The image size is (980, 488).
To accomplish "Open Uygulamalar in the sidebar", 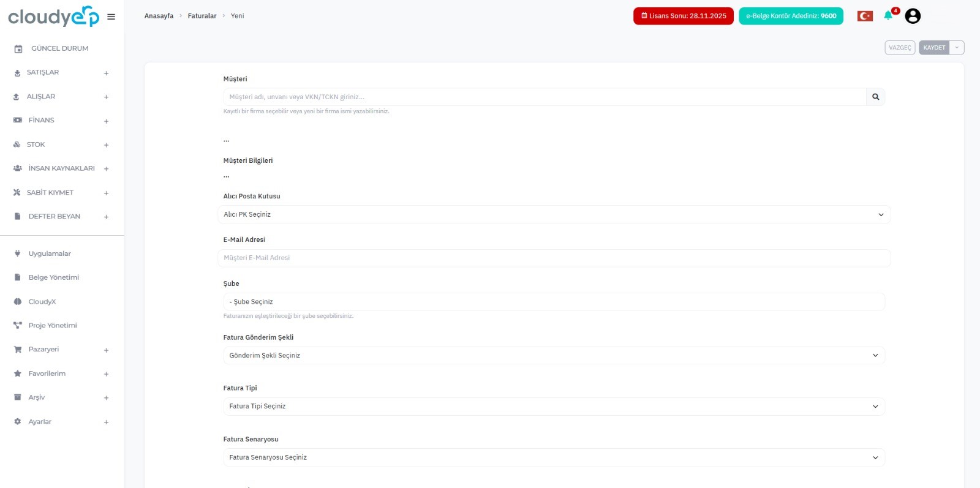I will [x=49, y=253].
